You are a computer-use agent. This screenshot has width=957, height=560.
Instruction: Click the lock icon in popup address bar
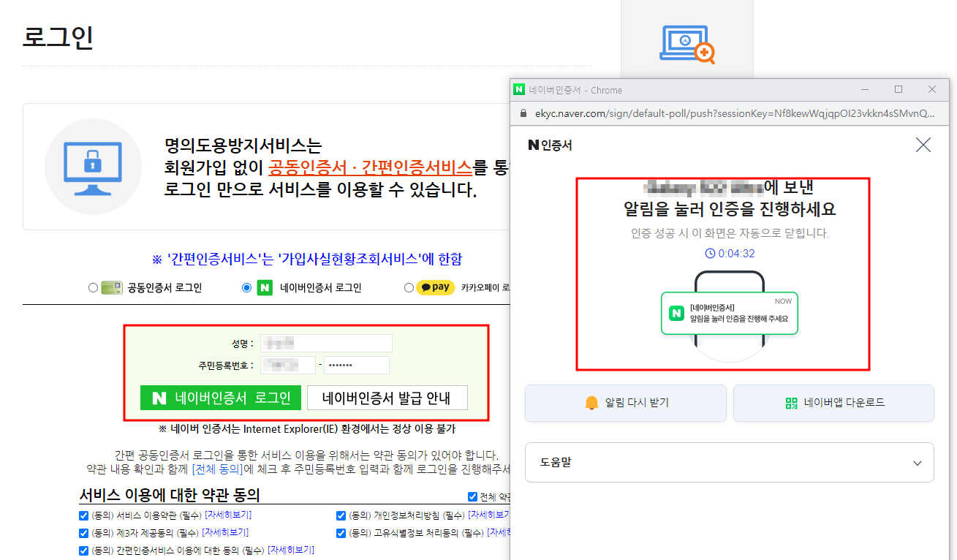pos(522,113)
